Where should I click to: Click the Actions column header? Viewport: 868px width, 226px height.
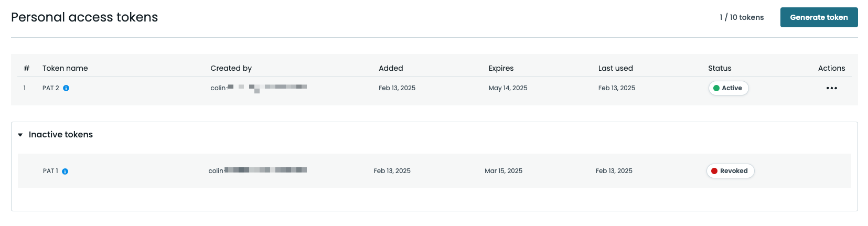click(x=831, y=68)
